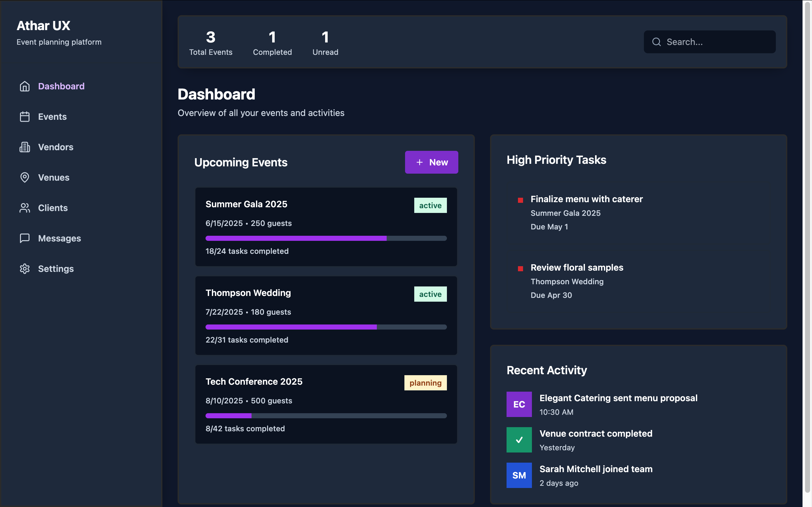
Task: Click the Dashboard home icon
Action: tap(24, 86)
